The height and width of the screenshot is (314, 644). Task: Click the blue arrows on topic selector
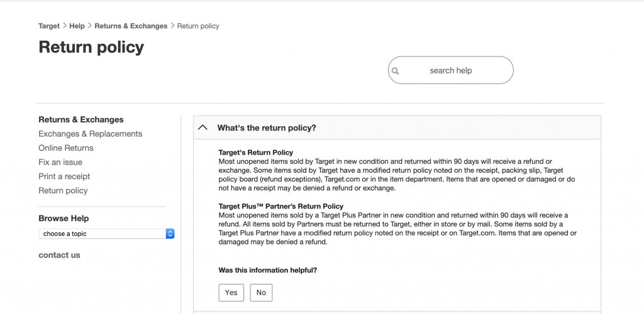coord(170,234)
